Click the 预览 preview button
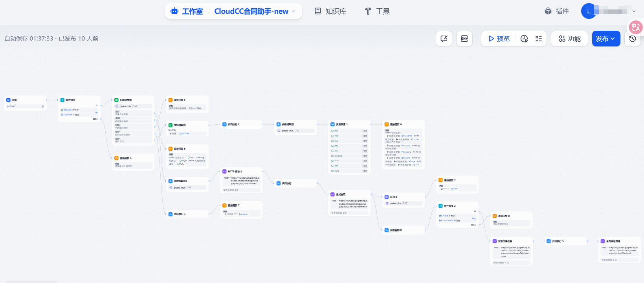 tap(499, 39)
